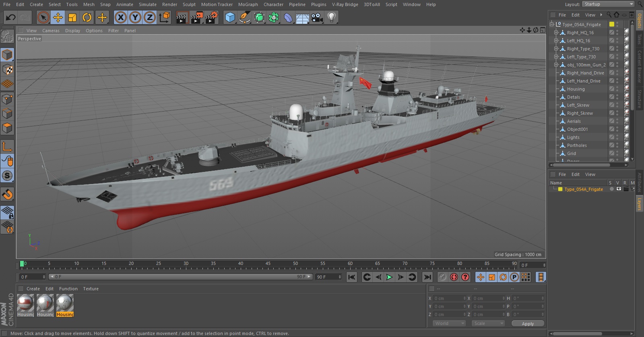644x337 pixels.
Task: Toggle parameter keyframe P button
Action: pyautogui.click(x=514, y=277)
